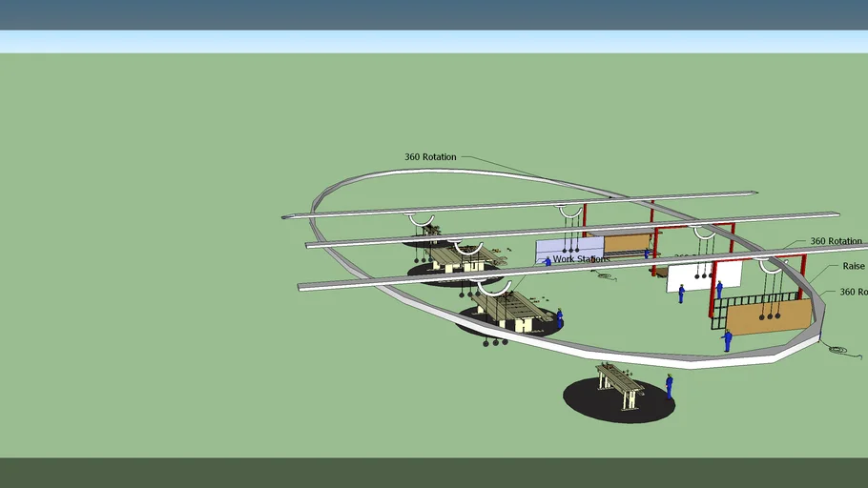Select the worker in front of the white panel
The height and width of the screenshot is (488, 868).
pos(681,293)
